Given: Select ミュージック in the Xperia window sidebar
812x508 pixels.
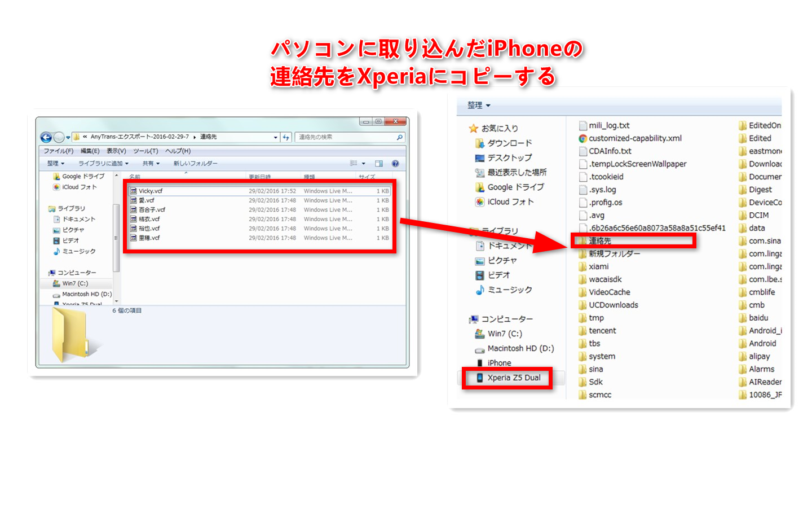Looking at the screenshot, I should 504,290.
